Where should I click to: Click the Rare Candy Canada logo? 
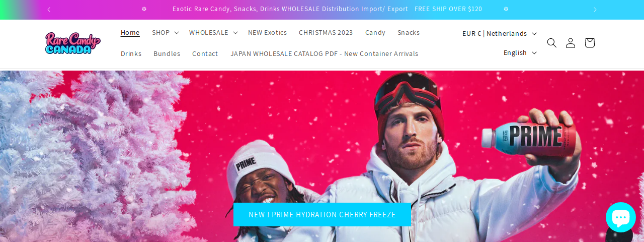[x=73, y=43]
